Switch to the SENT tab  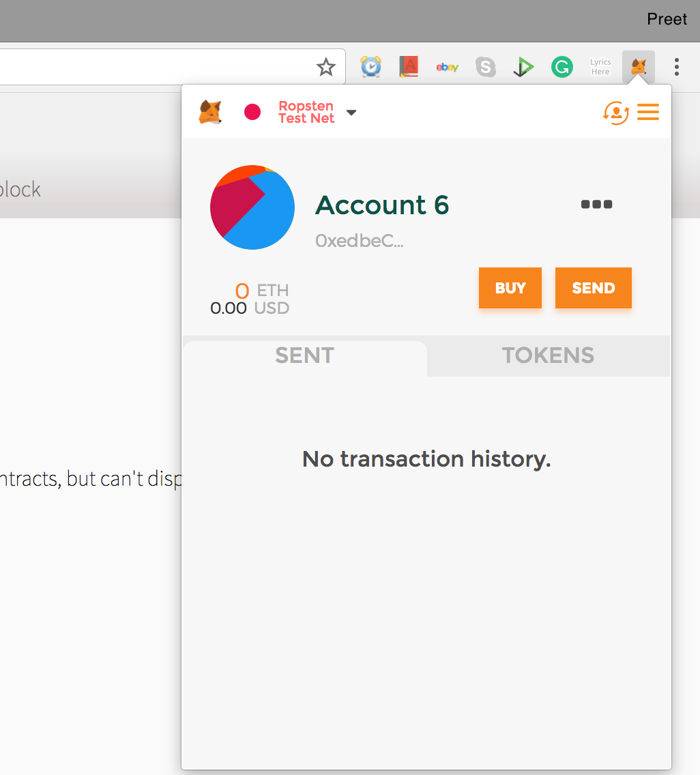[x=304, y=356]
